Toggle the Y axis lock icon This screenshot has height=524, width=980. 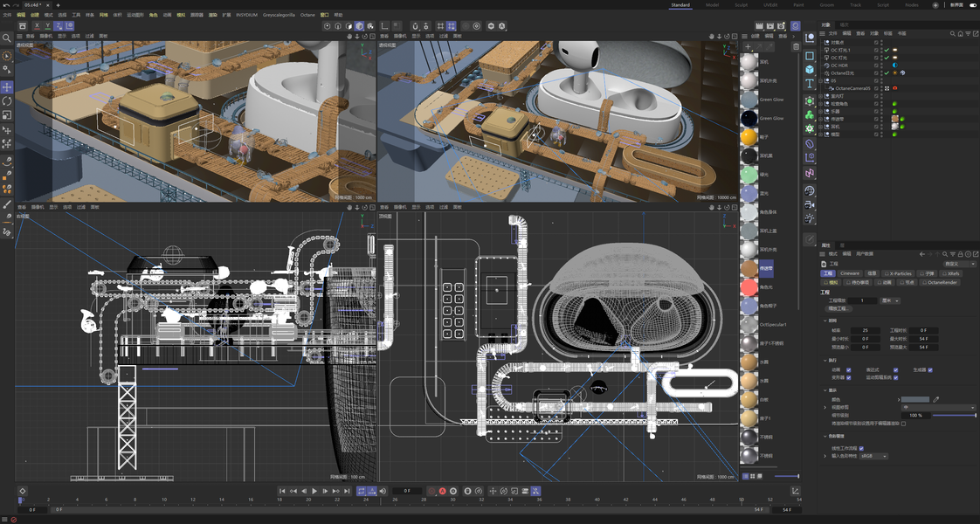coord(47,26)
